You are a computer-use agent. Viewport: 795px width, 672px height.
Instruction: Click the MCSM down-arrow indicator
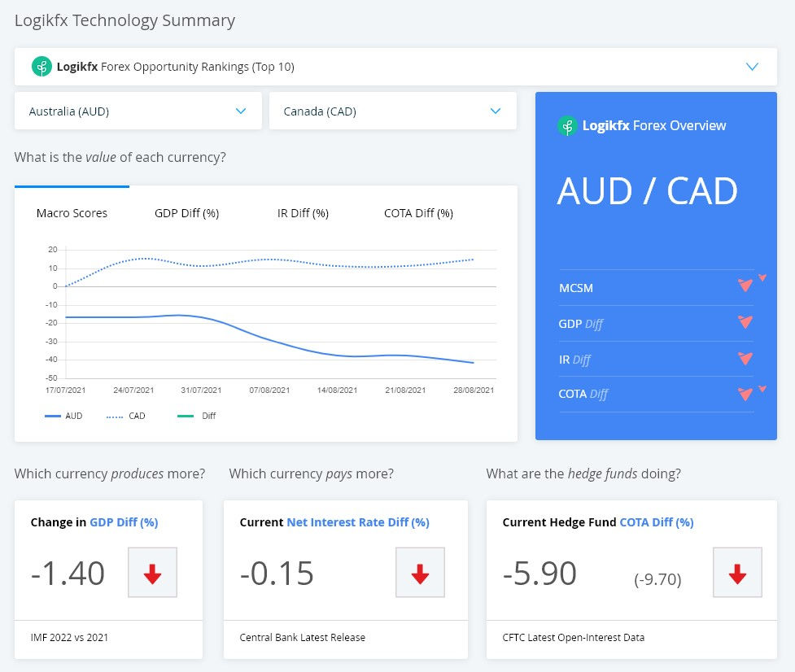[745, 286]
